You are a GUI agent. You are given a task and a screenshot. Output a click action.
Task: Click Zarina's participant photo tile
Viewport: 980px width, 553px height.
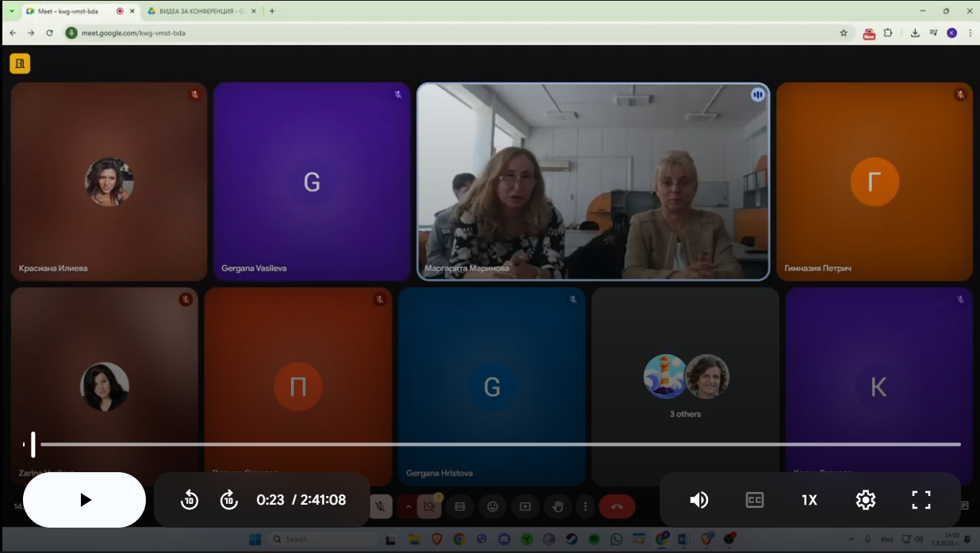[x=105, y=387]
